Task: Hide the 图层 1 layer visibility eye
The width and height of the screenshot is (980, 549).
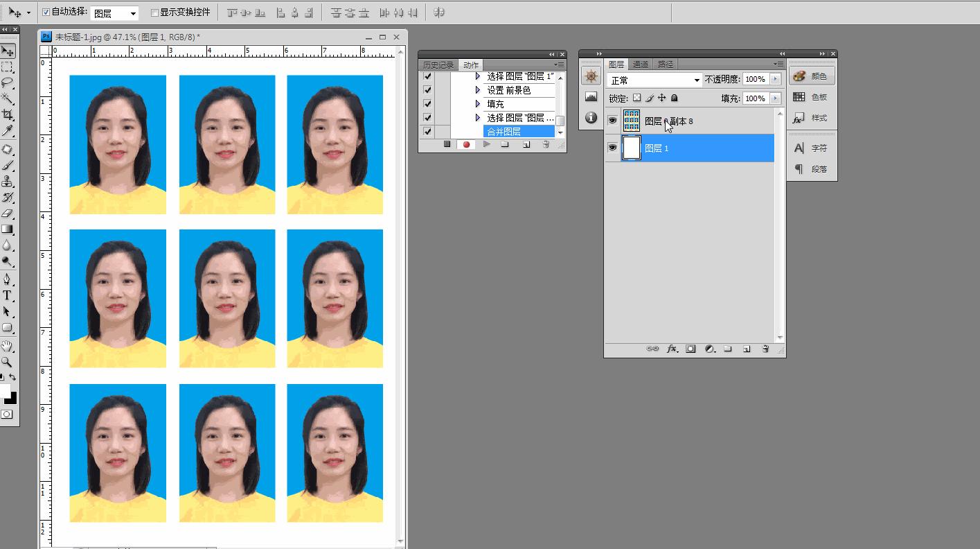Action: [614, 148]
